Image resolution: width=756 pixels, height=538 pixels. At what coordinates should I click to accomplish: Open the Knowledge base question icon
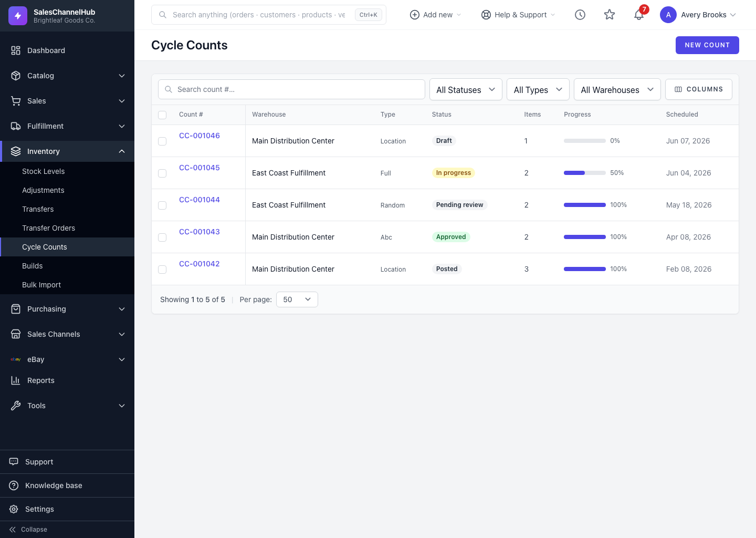tap(14, 485)
